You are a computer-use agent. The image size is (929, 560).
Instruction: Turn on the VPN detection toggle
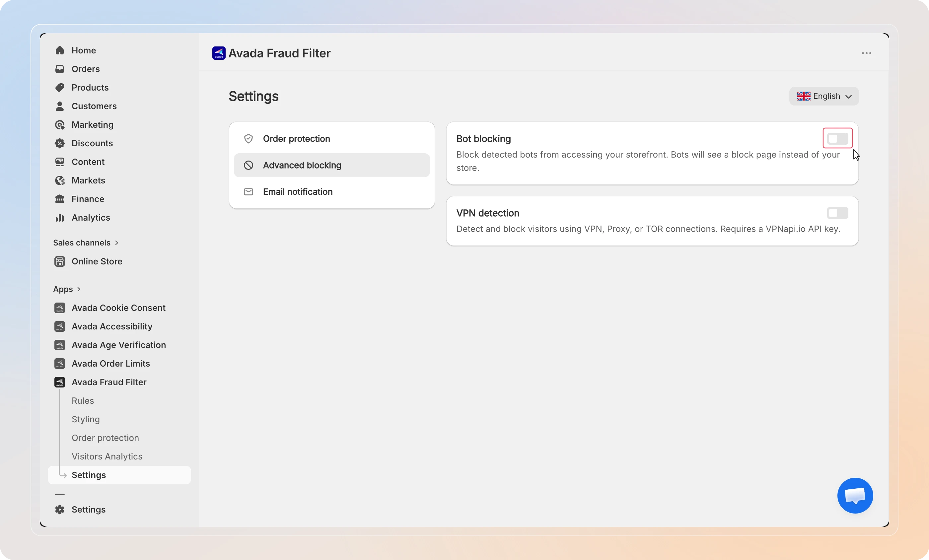click(x=837, y=213)
